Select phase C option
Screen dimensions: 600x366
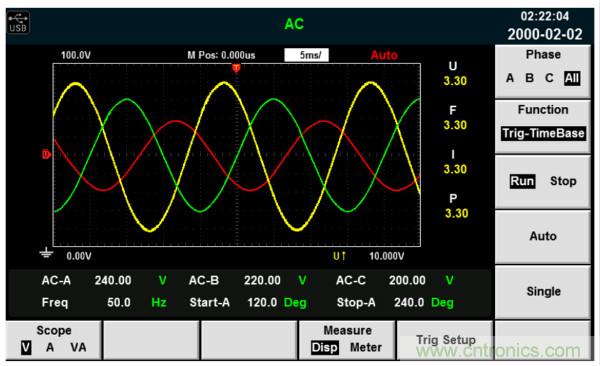coord(549,78)
